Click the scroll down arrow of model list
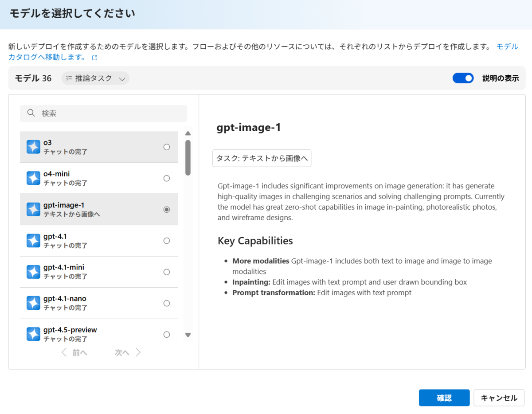Screen dimensions: 532x414 pos(188,335)
